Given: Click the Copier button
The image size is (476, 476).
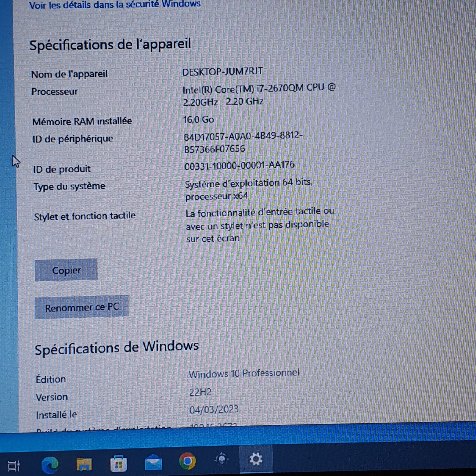Looking at the screenshot, I should click(66, 270).
